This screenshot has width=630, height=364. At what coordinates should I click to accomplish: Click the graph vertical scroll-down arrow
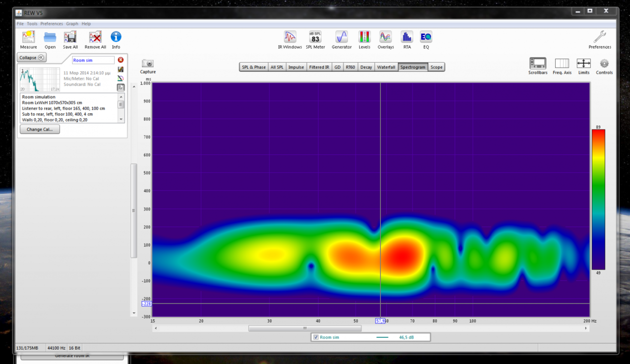(x=134, y=313)
